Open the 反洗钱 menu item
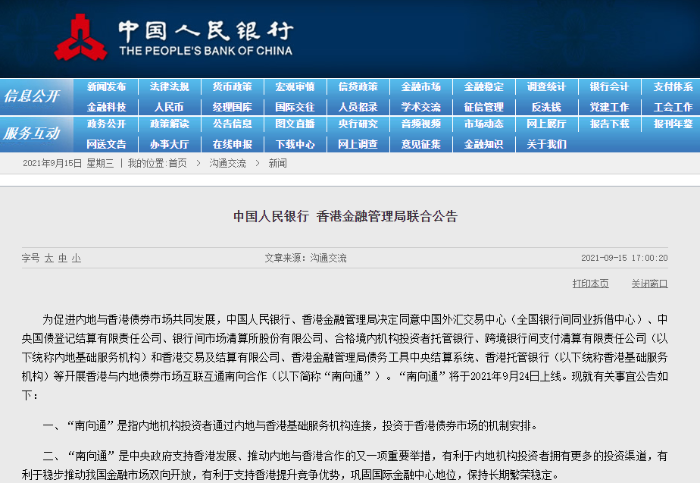 coord(546,107)
